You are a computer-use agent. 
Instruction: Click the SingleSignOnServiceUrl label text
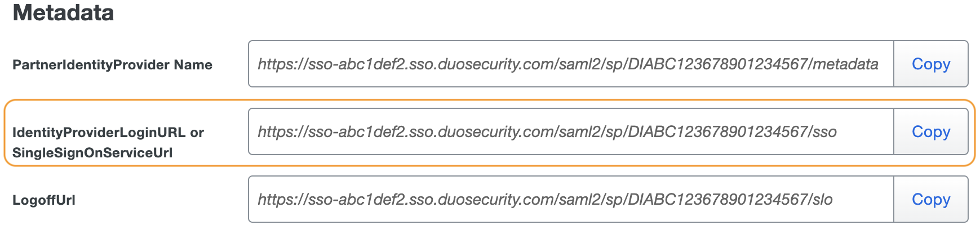(92, 153)
